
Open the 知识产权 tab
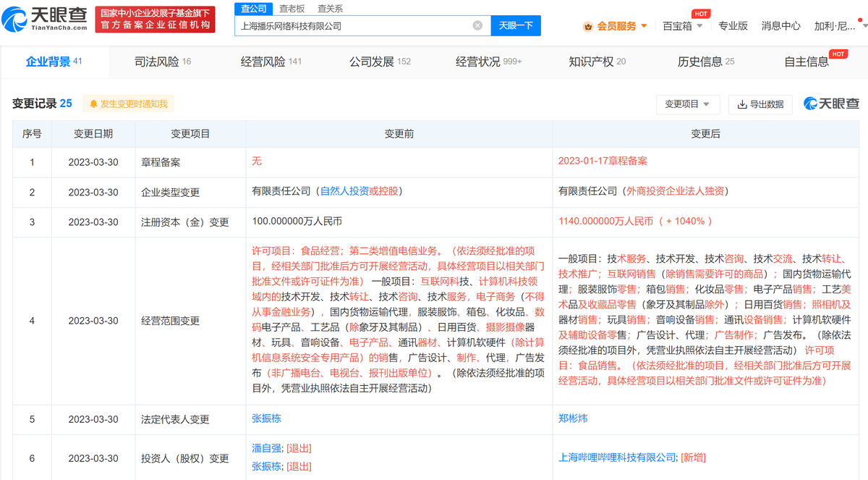coord(597,62)
